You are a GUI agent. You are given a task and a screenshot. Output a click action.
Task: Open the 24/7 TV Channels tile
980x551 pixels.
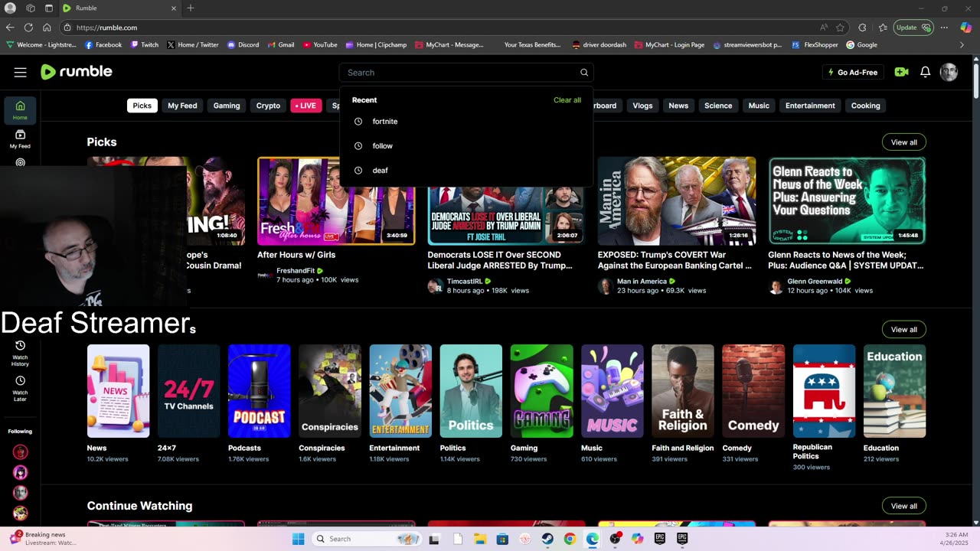tap(189, 391)
